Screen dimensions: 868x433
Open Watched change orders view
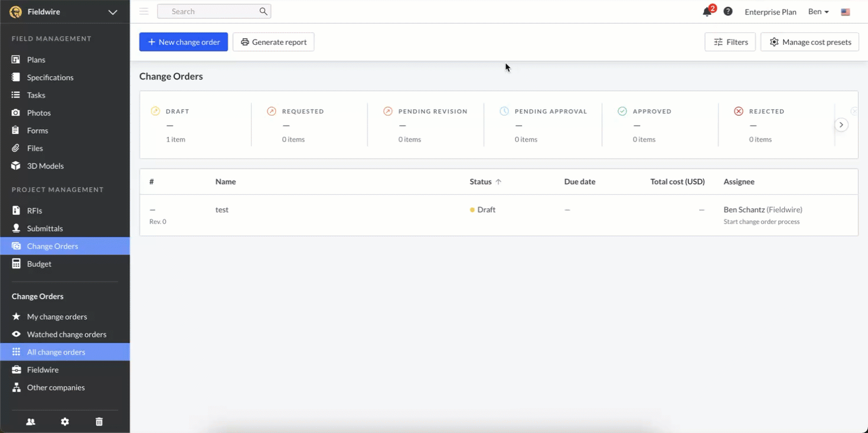(66, 334)
